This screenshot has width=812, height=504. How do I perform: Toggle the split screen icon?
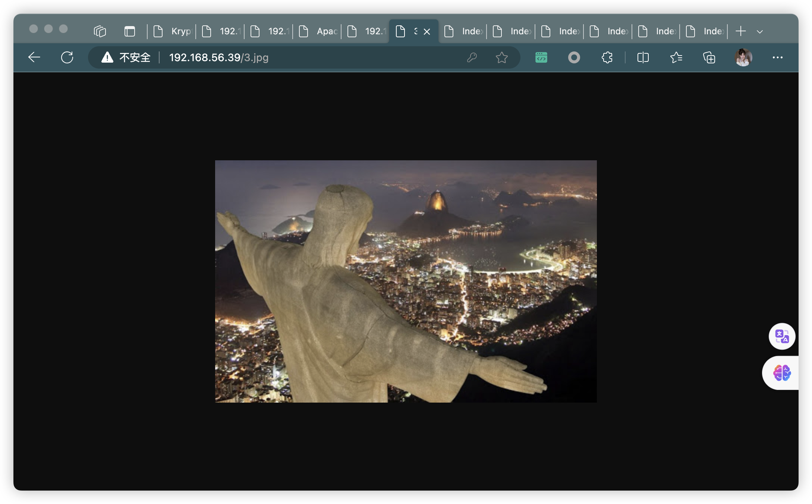point(643,57)
